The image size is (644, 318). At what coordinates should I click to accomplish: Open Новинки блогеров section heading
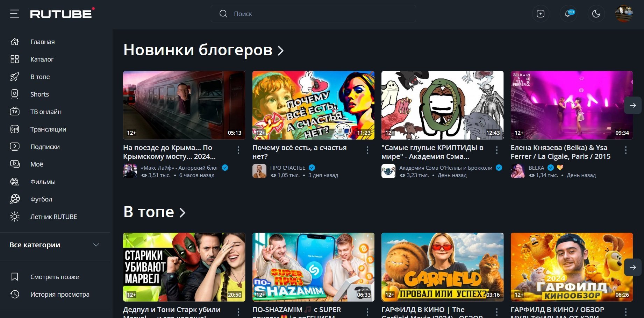point(198,50)
